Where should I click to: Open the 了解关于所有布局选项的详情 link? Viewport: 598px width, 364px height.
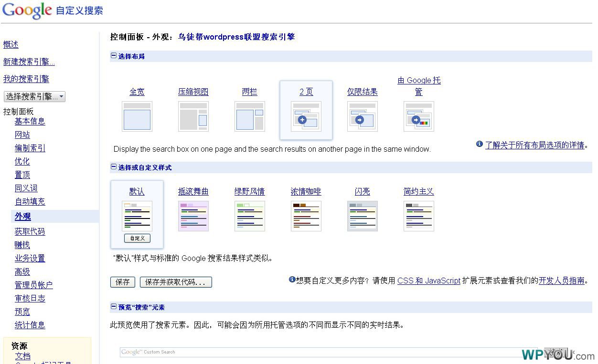(535, 145)
